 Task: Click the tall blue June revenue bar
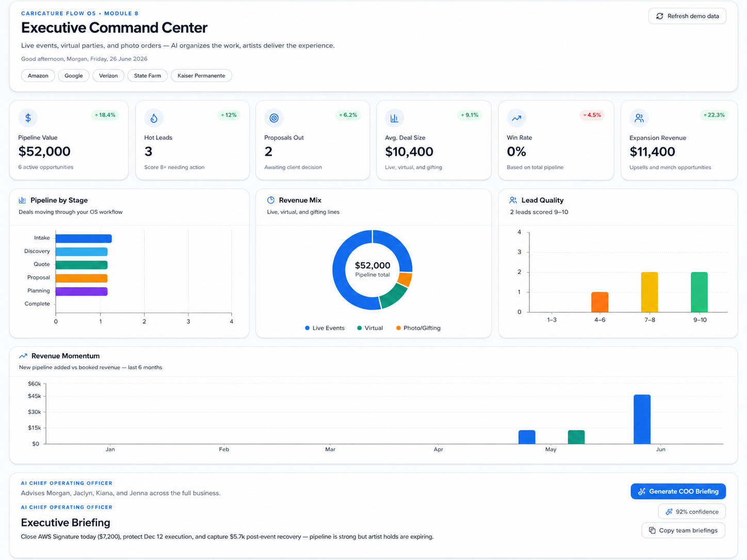click(x=642, y=419)
